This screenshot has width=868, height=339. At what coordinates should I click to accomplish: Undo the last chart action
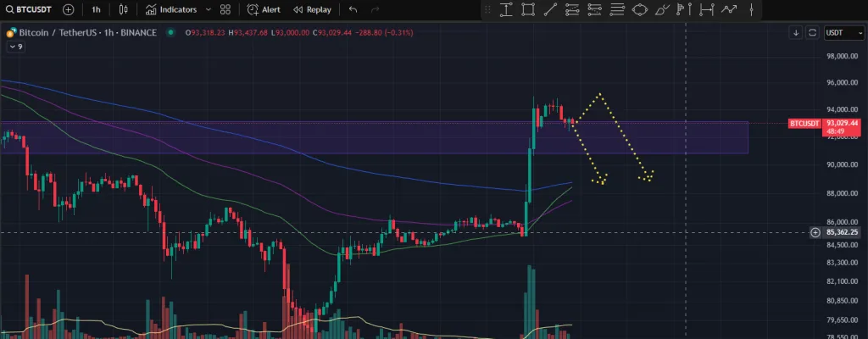click(353, 9)
